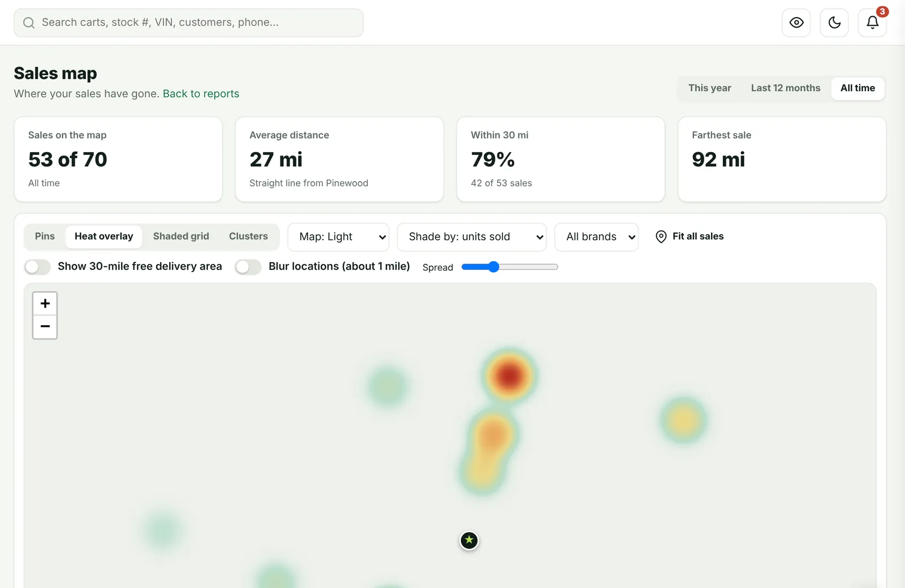
Task: Select the Heat overlay tab
Action: coord(104,236)
